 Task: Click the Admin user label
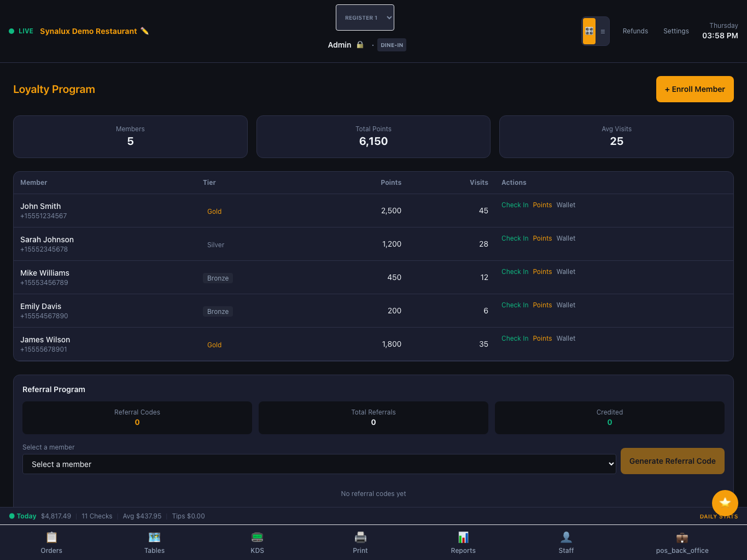click(x=340, y=45)
